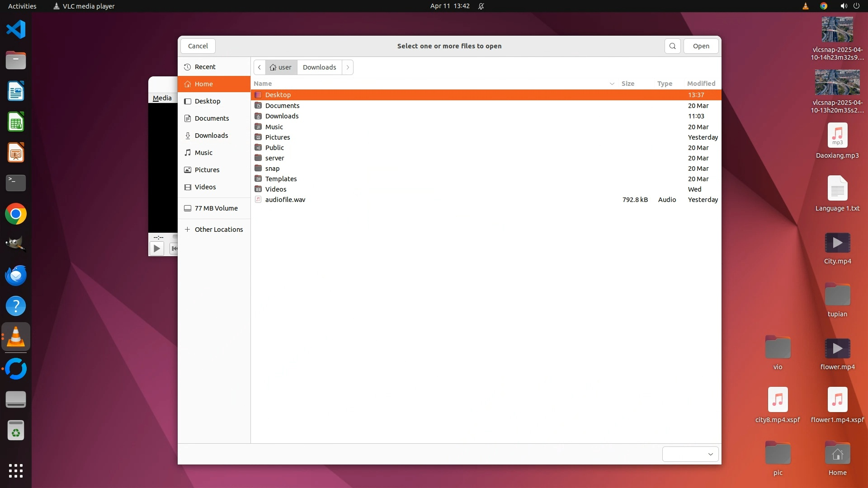Viewport: 868px width, 488px height.
Task: Select the snap folder row
Action: (x=272, y=169)
